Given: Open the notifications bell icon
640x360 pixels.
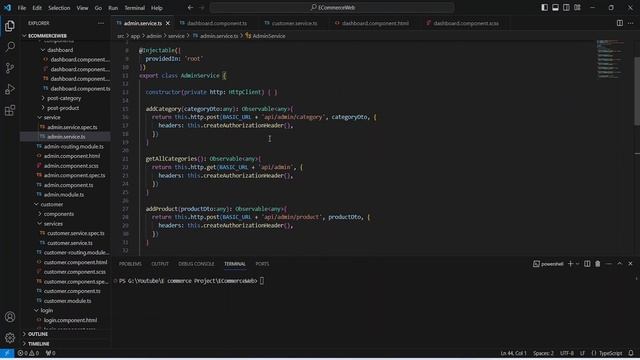Looking at the screenshot, I should coord(631,353).
